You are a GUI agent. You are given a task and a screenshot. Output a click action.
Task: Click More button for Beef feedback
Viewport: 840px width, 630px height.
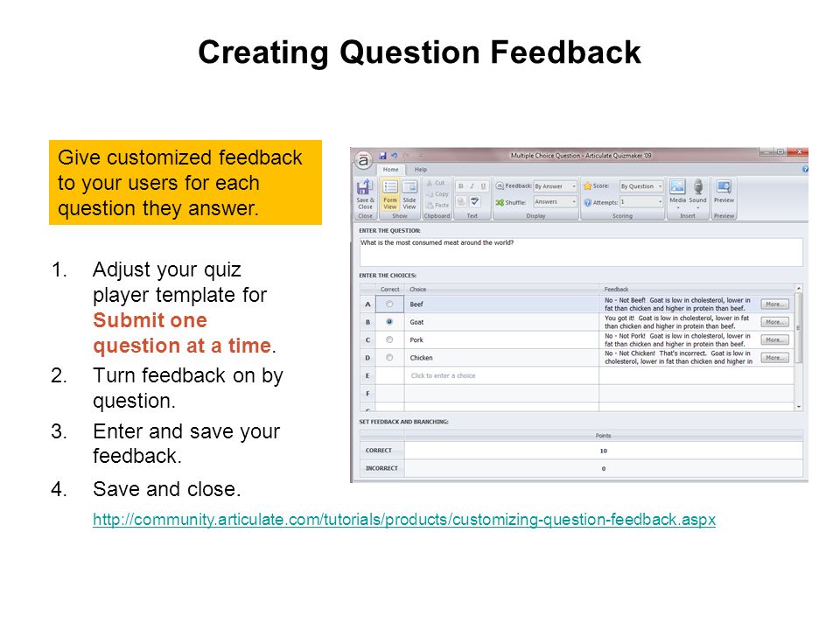click(x=774, y=304)
